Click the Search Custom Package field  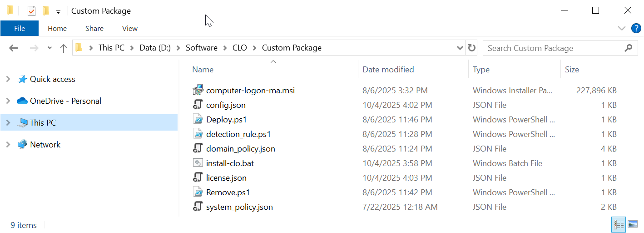tap(554, 48)
